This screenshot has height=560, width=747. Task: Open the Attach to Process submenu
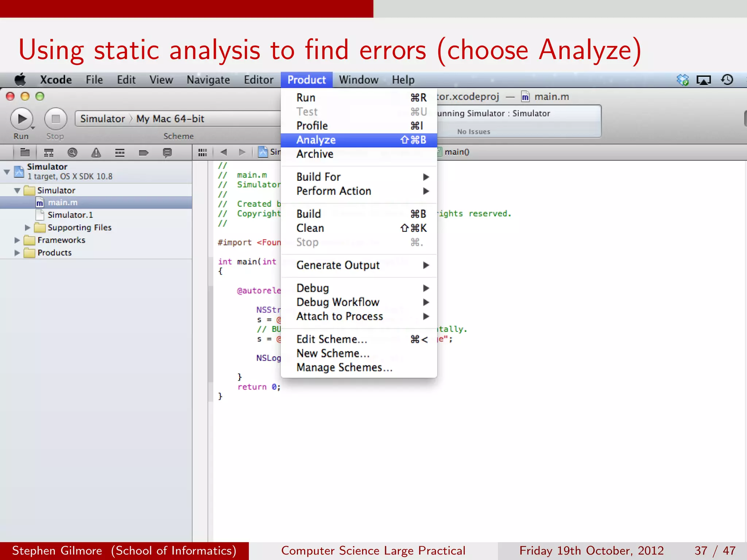359,316
